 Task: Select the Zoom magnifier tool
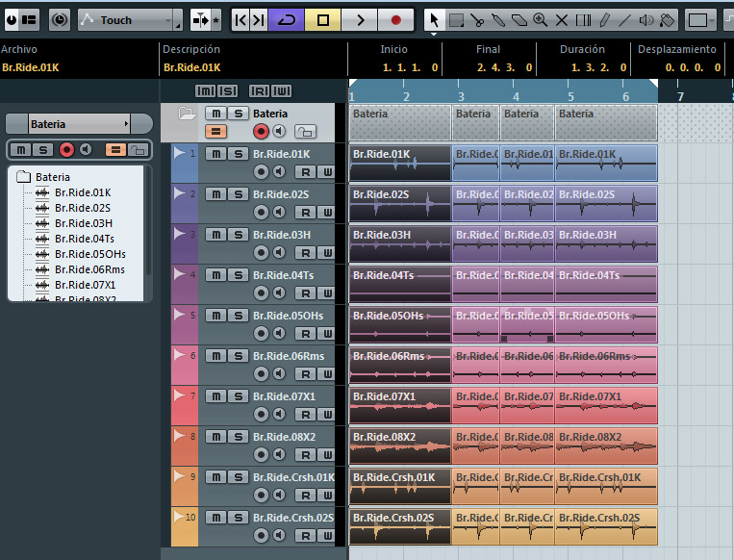point(541,20)
